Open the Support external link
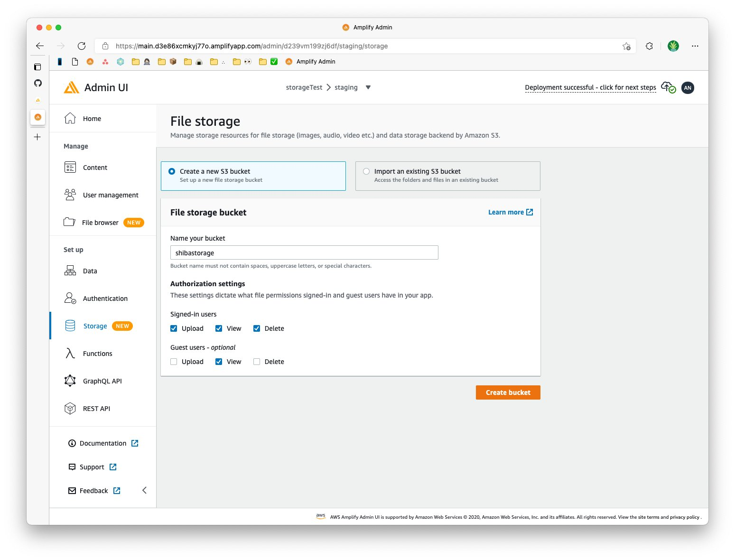The image size is (735, 560). 93,467
